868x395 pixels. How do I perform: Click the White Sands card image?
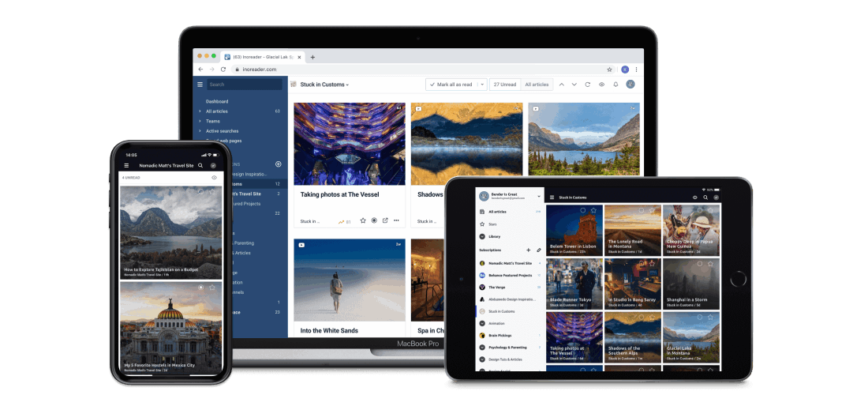pos(350,280)
